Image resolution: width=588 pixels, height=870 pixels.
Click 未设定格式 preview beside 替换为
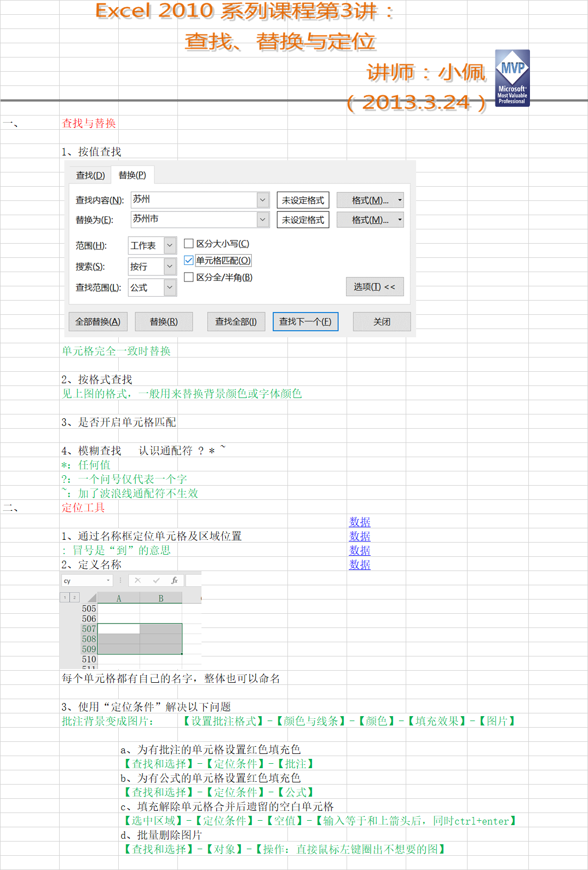pyautogui.click(x=303, y=220)
